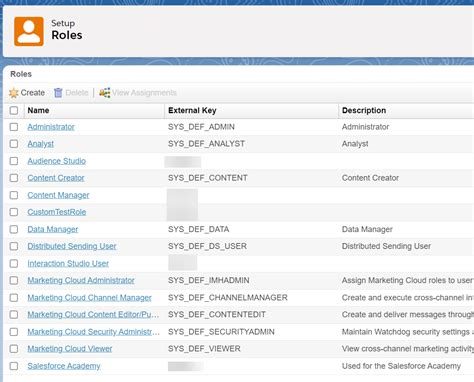Open the Audience Studio role

point(57,161)
